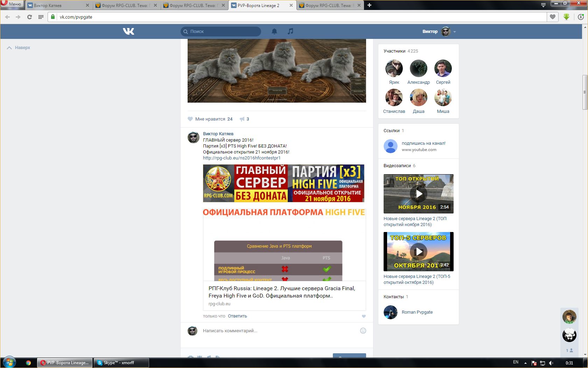Open member Сергей's avatar
Viewport: 588px width, 368px height.
pos(443,68)
